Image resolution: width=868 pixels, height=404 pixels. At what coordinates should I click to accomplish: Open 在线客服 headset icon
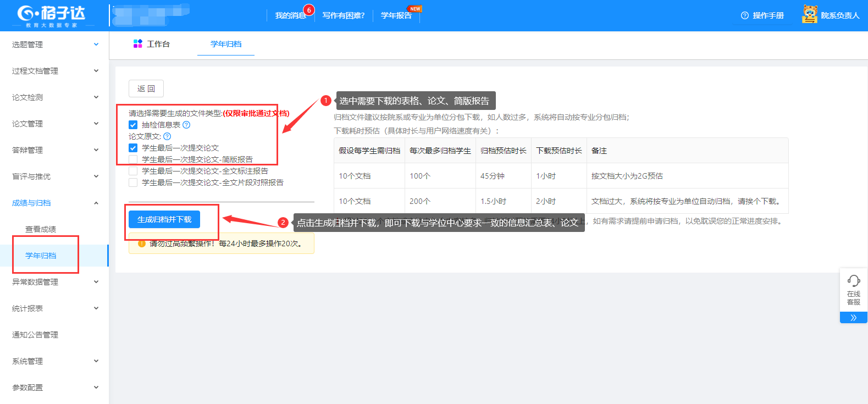tap(853, 281)
